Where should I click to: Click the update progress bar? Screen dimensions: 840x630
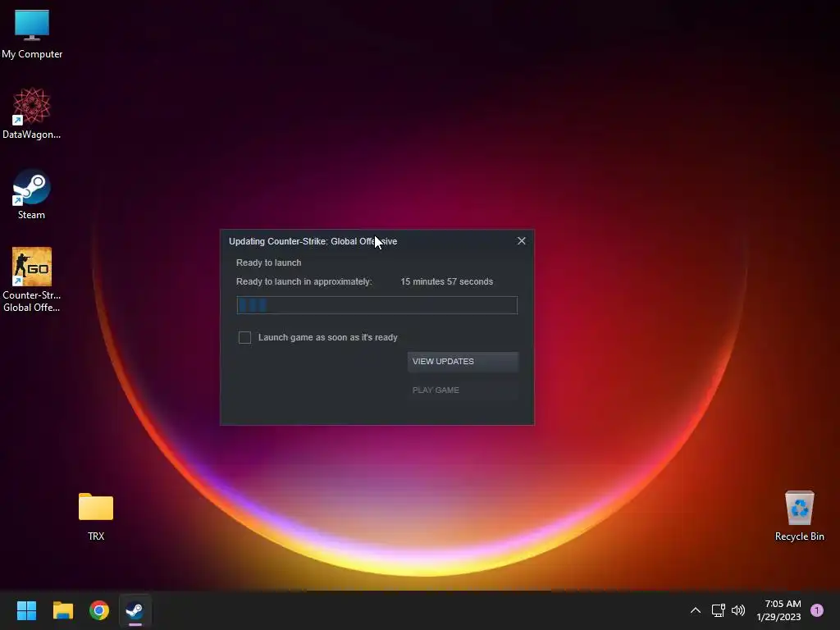point(377,305)
